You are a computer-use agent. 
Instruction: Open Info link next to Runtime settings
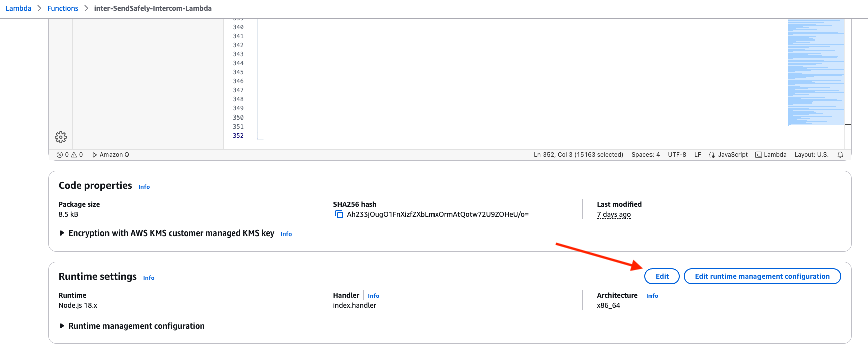(x=149, y=278)
